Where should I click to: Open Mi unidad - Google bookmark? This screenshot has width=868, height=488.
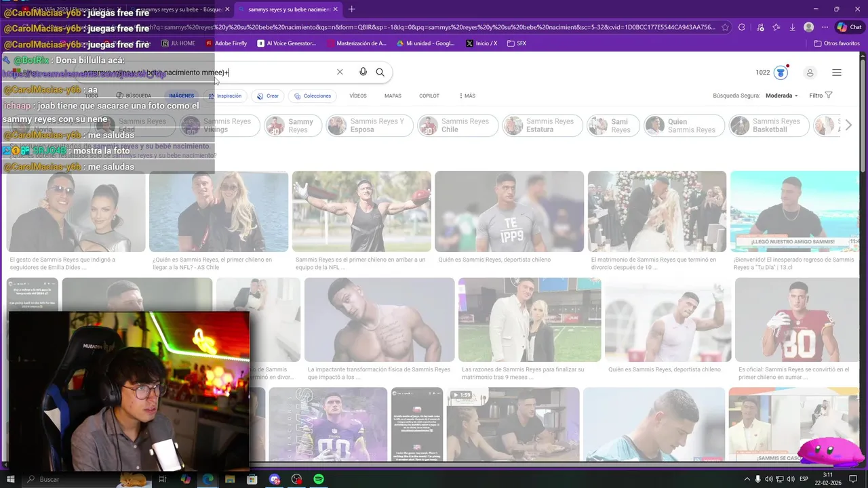[x=426, y=43]
